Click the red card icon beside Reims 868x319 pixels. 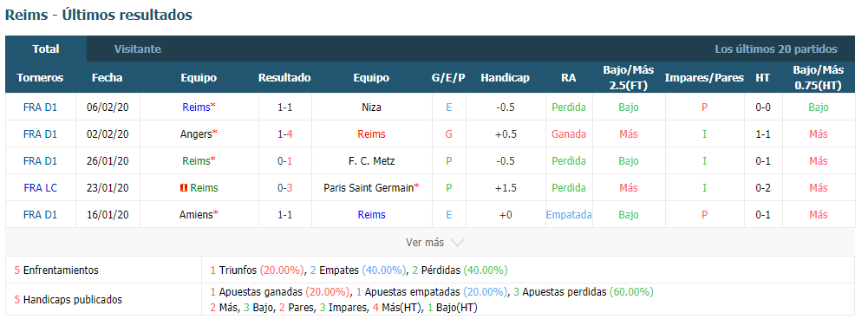tap(183, 188)
